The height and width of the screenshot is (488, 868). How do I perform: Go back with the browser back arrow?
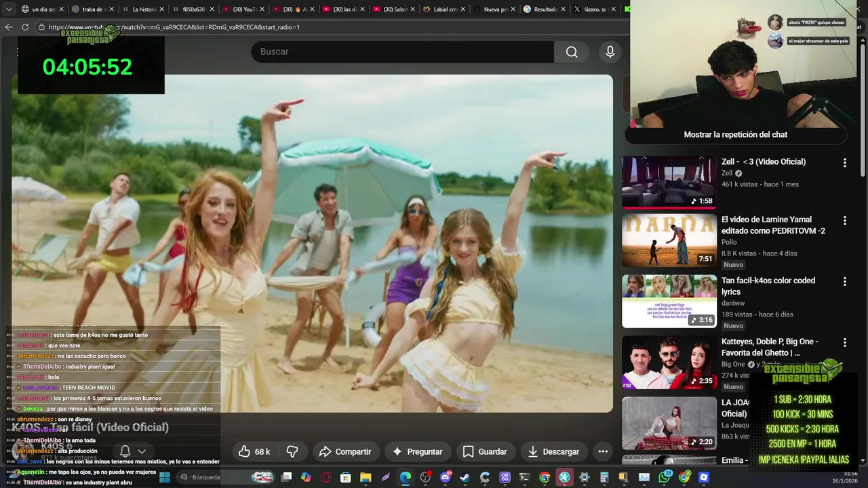pos(9,27)
